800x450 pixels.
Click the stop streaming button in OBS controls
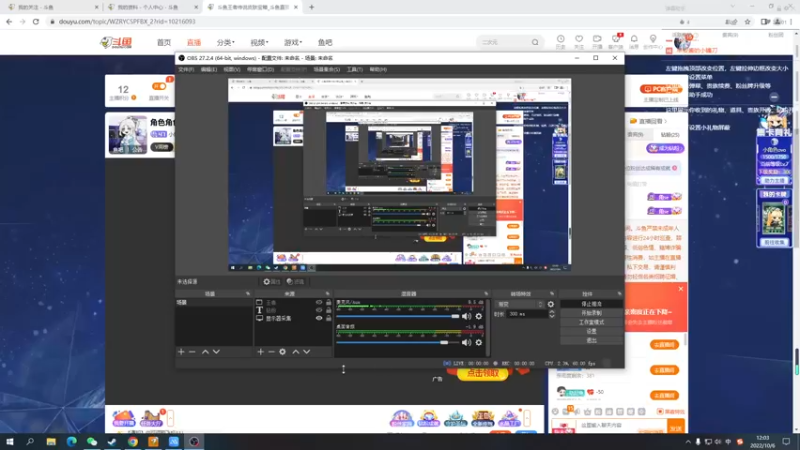tap(591, 304)
